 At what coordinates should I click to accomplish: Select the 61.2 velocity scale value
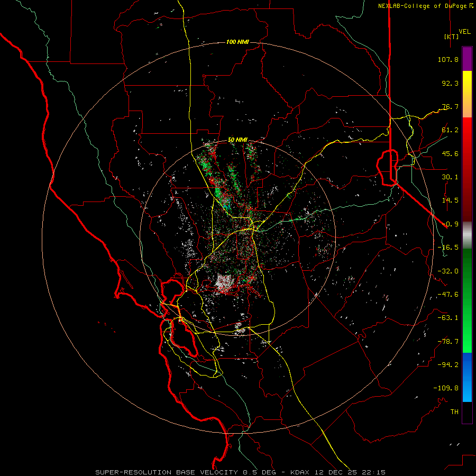[450, 130]
